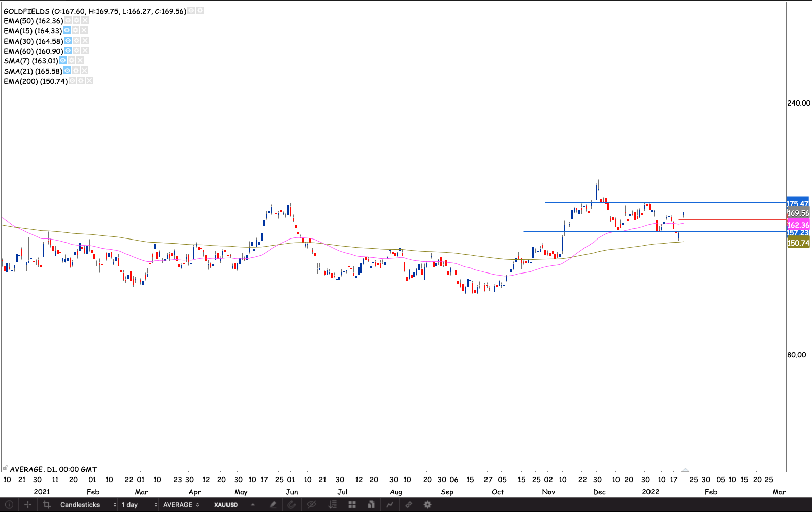Toggle visibility of EMA(15) indicator
This screenshot has width=812, height=512.
67,31
